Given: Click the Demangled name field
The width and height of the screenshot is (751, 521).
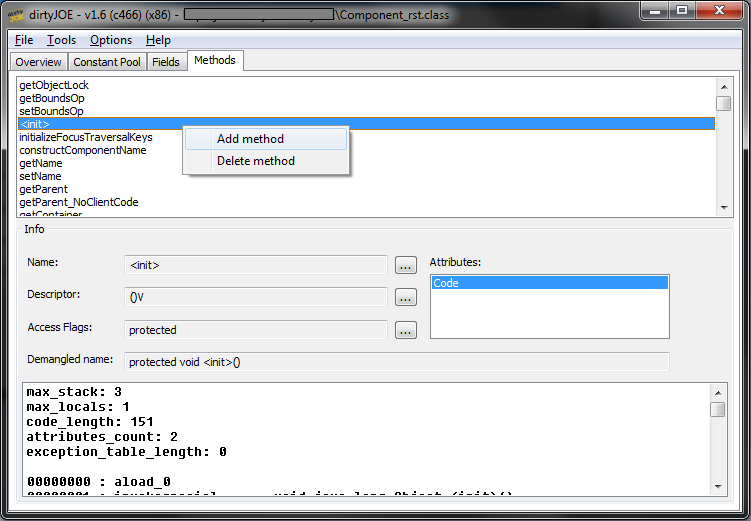Looking at the screenshot, I should [x=397, y=362].
